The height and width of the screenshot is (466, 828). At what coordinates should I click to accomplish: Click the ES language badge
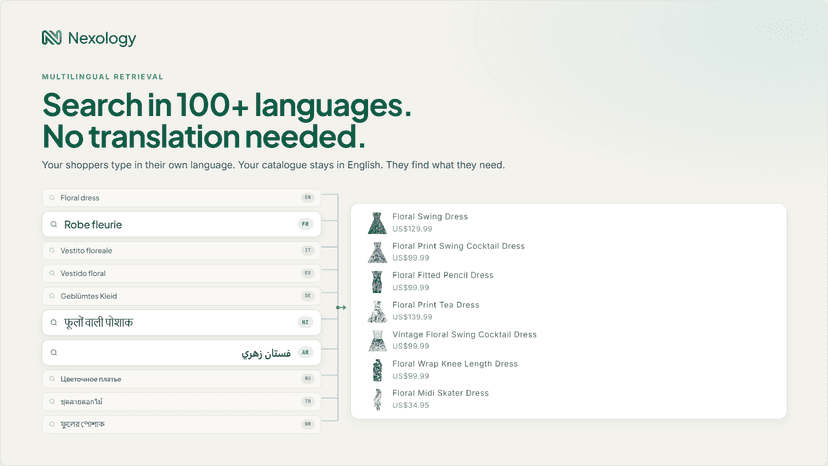(307, 273)
